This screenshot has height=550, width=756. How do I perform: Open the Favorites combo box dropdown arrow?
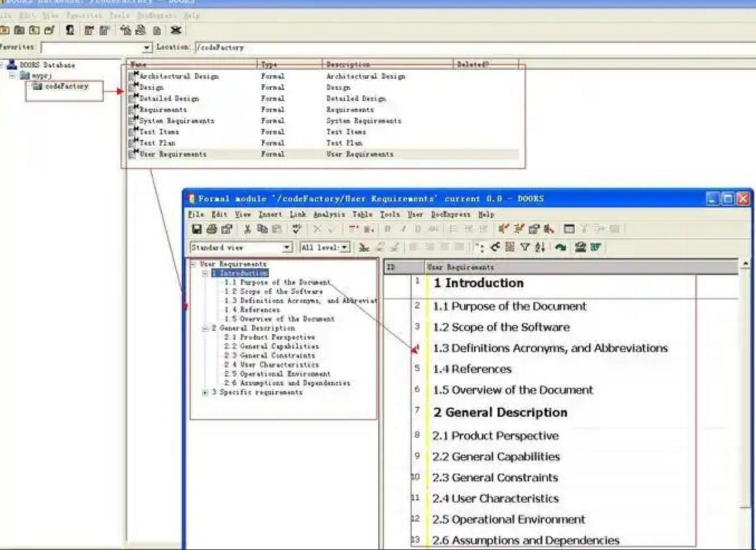147,47
